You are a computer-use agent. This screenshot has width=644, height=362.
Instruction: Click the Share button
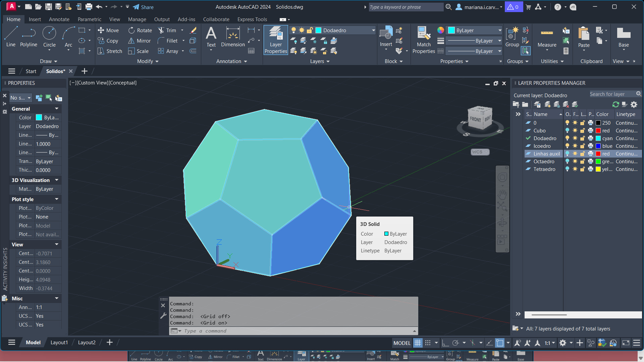143,7
